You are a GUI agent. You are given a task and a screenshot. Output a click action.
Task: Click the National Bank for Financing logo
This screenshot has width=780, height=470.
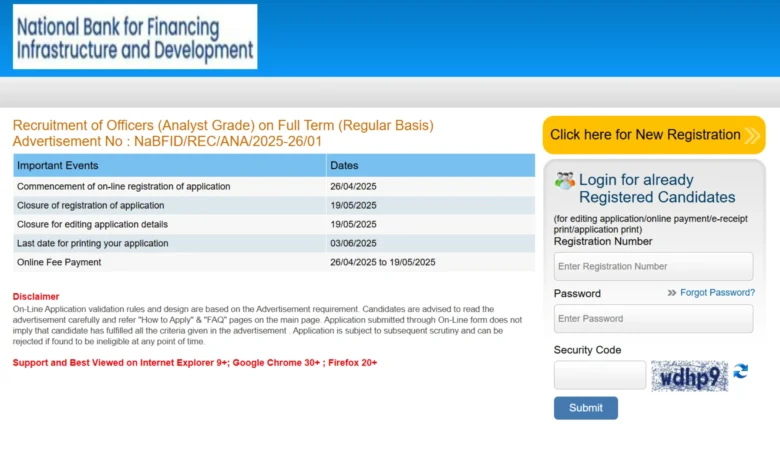(135, 37)
